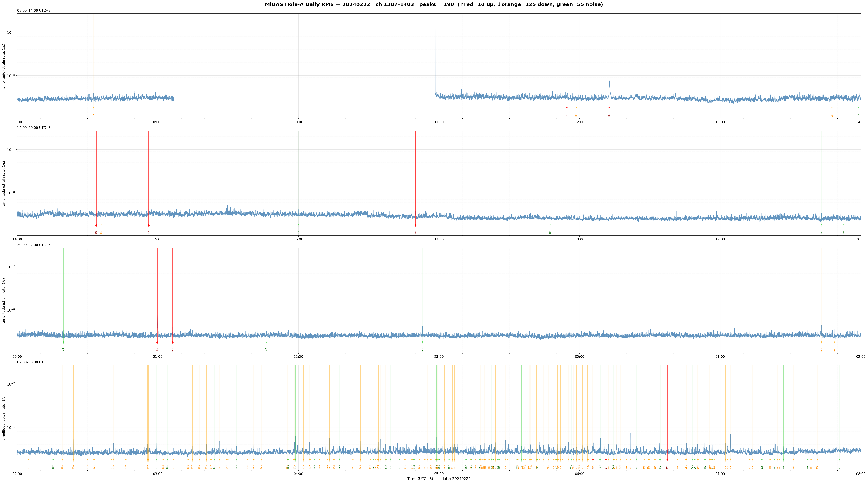Select the orange peak marker labeled 020

click(x=835, y=342)
